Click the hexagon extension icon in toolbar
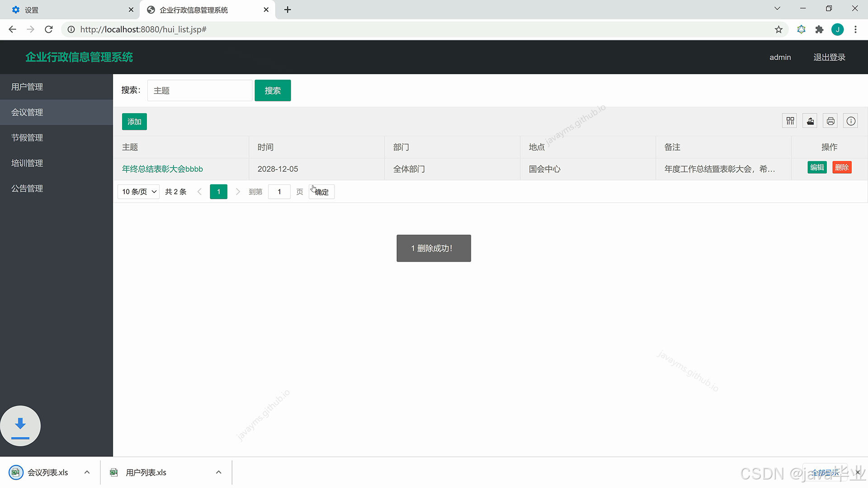 click(801, 29)
